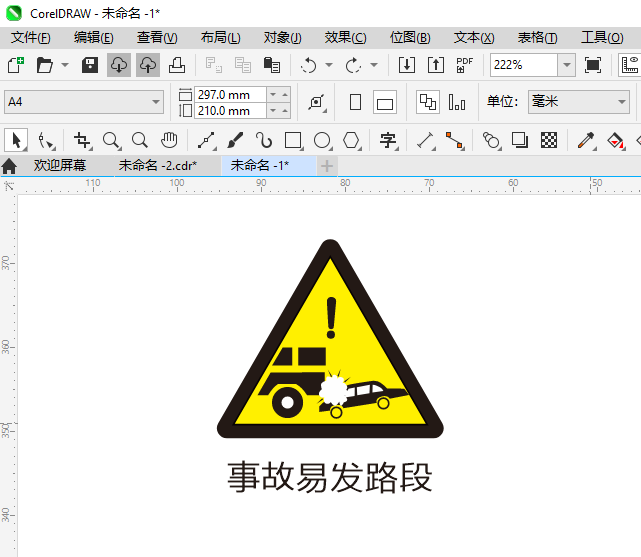Open the 表格(T) menu
The image size is (641, 557).
click(537, 38)
